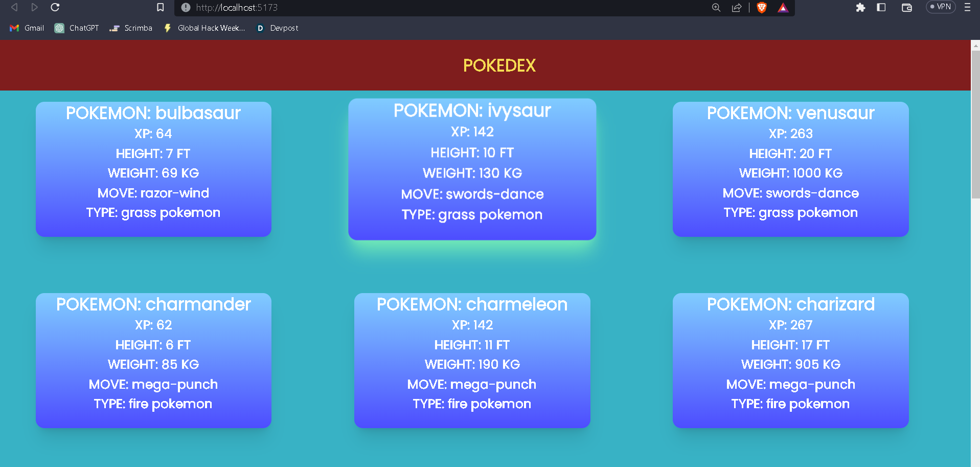This screenshot has height=467, width=980.
Task: Click 'HEIGHT: 20 FT' text
Action: click(791, 153)
